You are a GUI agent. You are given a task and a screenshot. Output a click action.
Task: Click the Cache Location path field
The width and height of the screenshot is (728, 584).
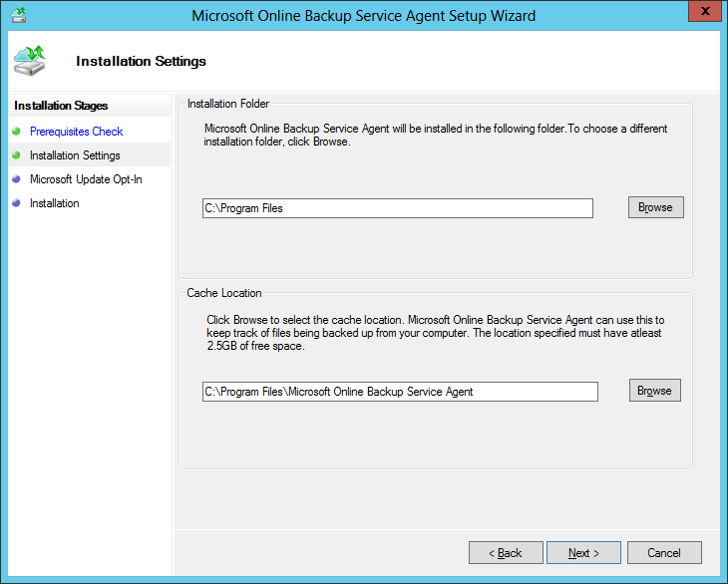[x=399, y=392]
